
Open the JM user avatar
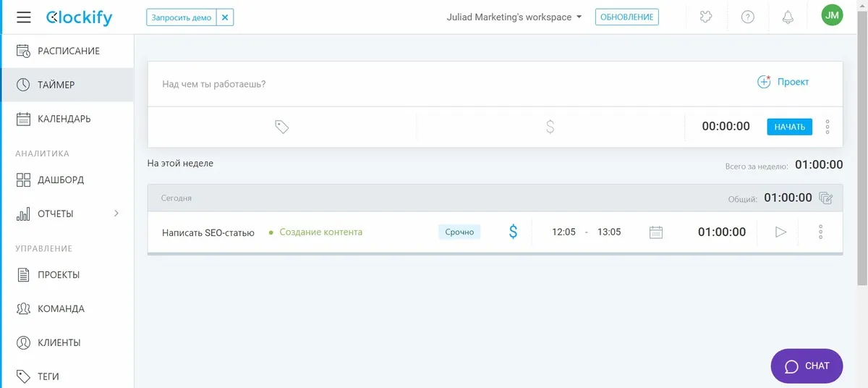(x=832, y=16)
